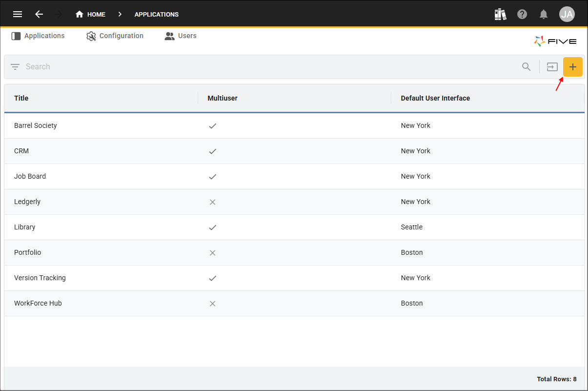588x391 pixels.
Task: Select the Portfolio application
Action: click(x=294, y=252)
